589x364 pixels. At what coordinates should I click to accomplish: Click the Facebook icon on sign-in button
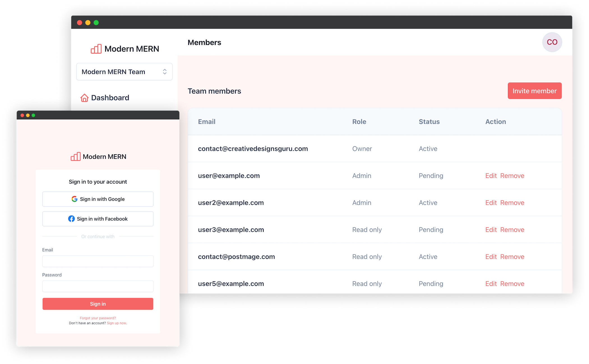click(x=71, y=219)
